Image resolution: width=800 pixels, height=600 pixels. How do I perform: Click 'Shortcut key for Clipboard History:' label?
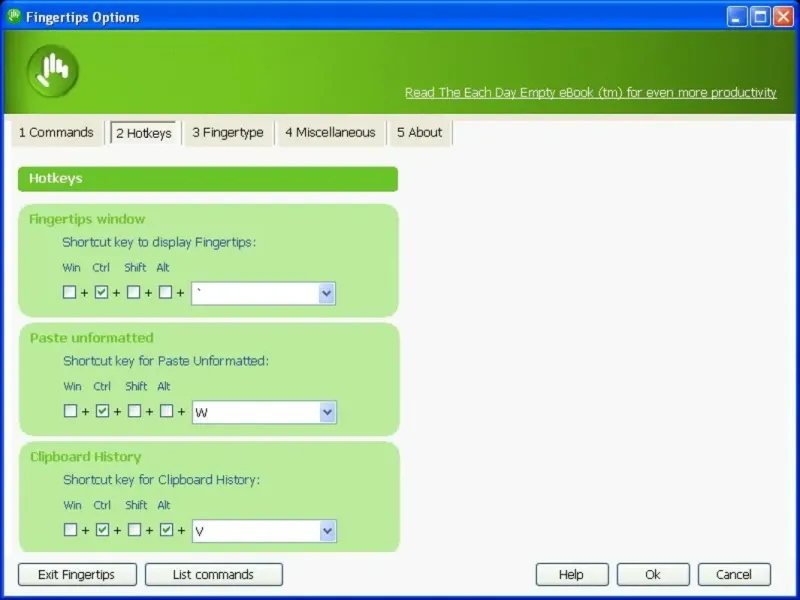click(x=161, y=480)
